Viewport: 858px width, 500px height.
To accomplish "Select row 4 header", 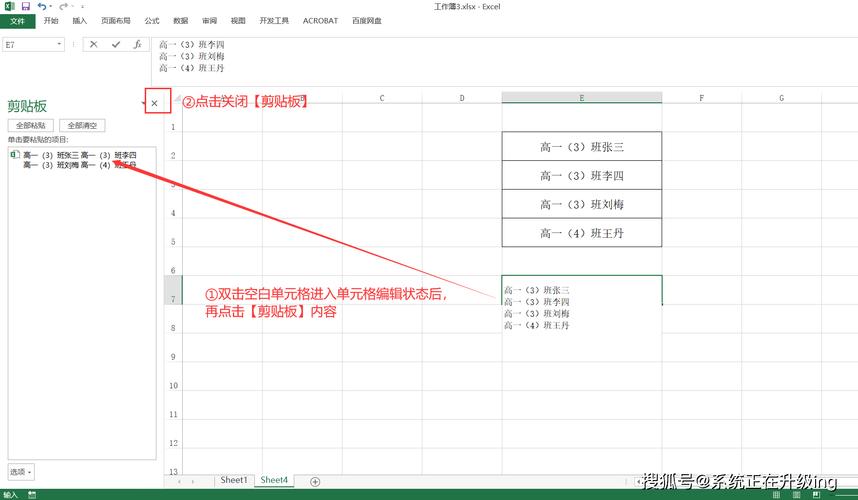I will pos(173,204).
